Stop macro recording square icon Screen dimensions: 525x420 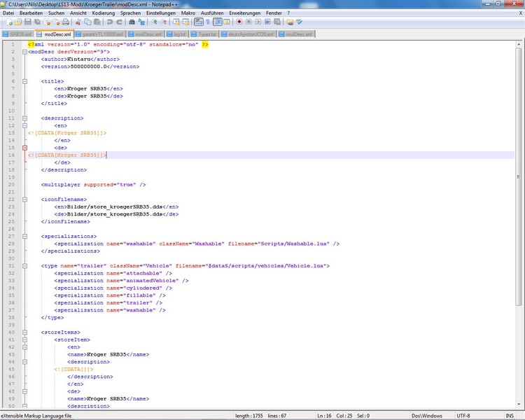[x=248, y=22]
